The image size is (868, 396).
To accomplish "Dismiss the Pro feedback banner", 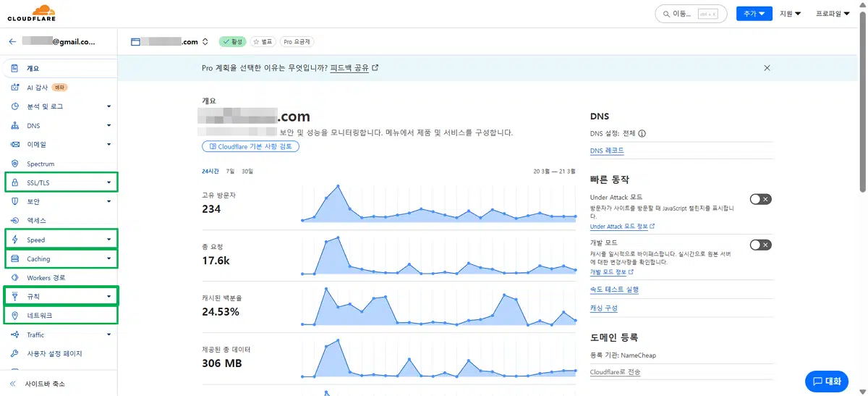I will [767, 67].
